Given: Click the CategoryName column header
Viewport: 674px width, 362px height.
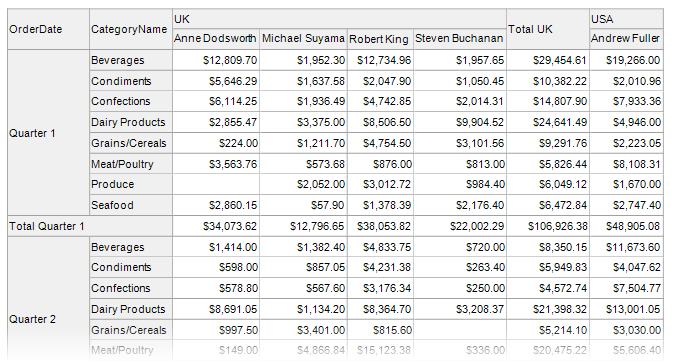Looking at the screenshot, I should [x=131, y=29].
